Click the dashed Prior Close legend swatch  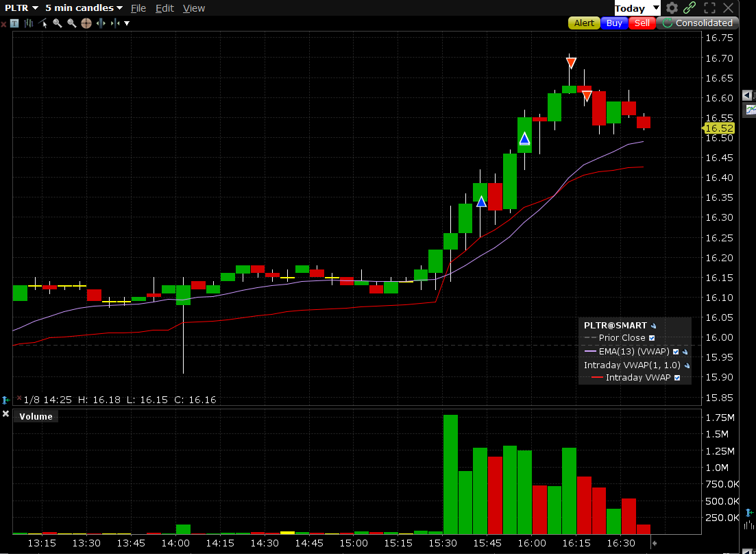click(590, 338)
